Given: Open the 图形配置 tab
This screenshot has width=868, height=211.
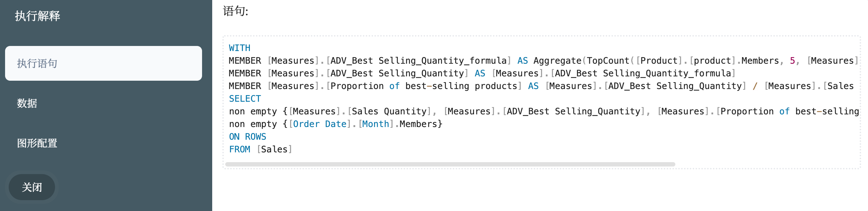Looking at the screenshot, I should coord(37,143).
